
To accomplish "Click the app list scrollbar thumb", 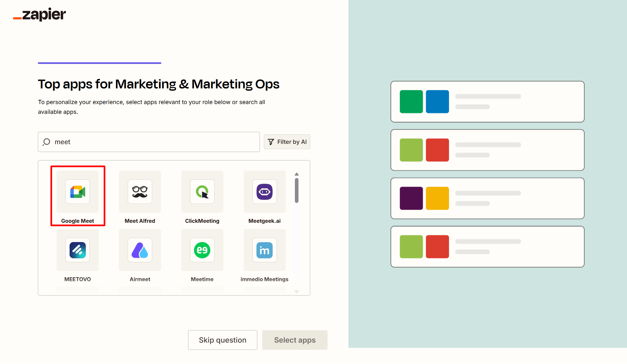I will click(x=297, y=190).
